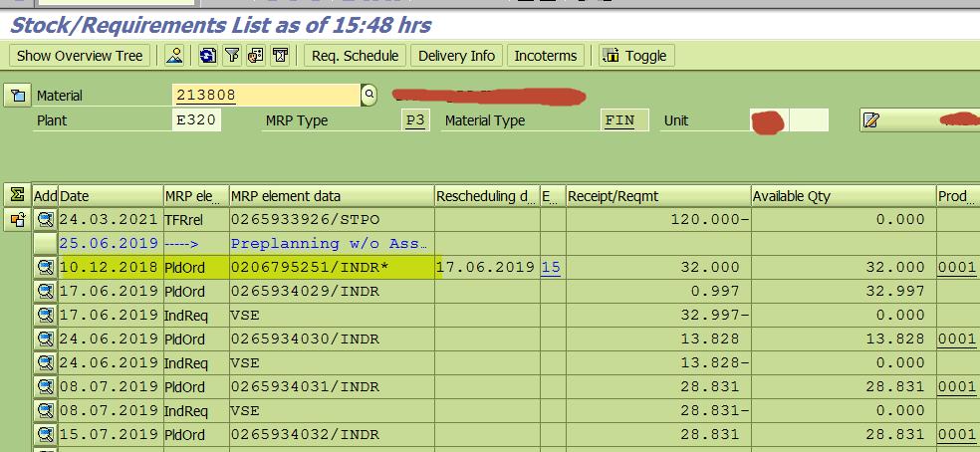Viewport: 980px width, 452px height.
Task: Click rescheduling date 17.06.2019 cell
Action: tap(486, 268)
